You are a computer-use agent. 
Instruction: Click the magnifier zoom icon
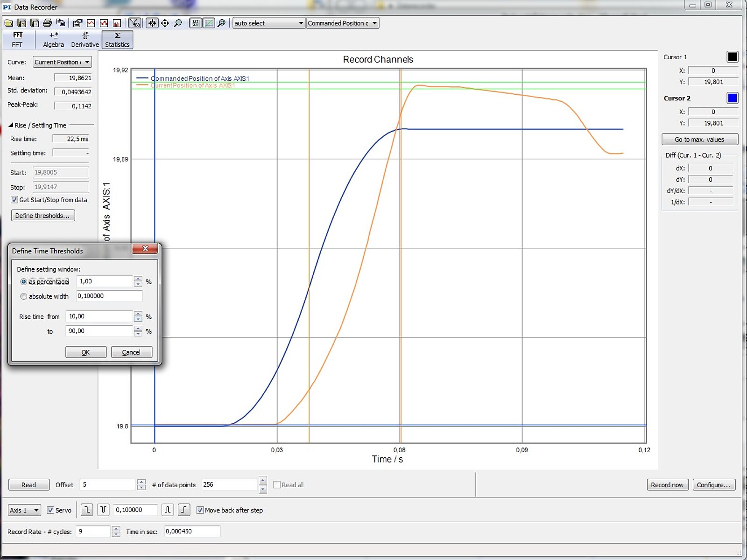click(178, 23)
